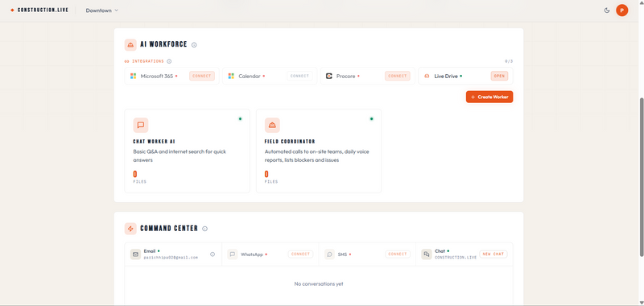This screenshot has width=644, height=306.
Task: Click the Chat Worker AI chat icon
Action: coord(141,126)
